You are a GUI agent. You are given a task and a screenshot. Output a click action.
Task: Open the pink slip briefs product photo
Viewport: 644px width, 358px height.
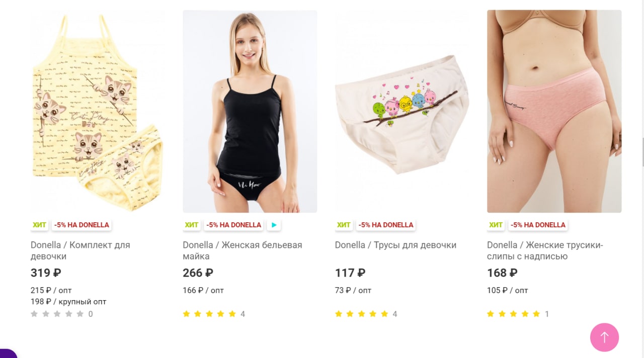(x=554, y=111)
